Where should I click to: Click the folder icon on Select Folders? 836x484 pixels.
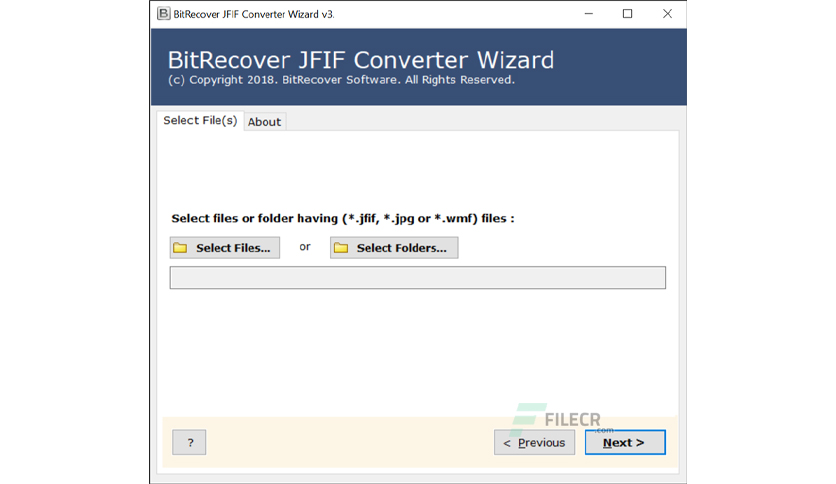tap(341, 248)
